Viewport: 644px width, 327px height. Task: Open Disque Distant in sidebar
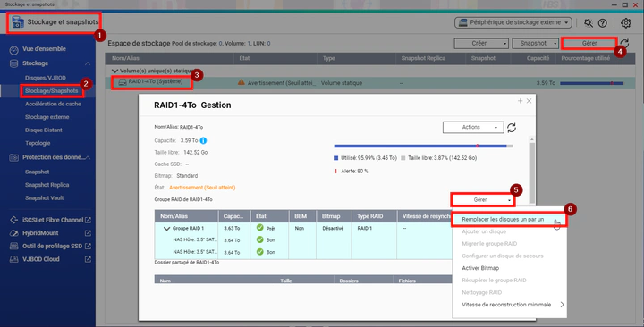pos(44,130)
